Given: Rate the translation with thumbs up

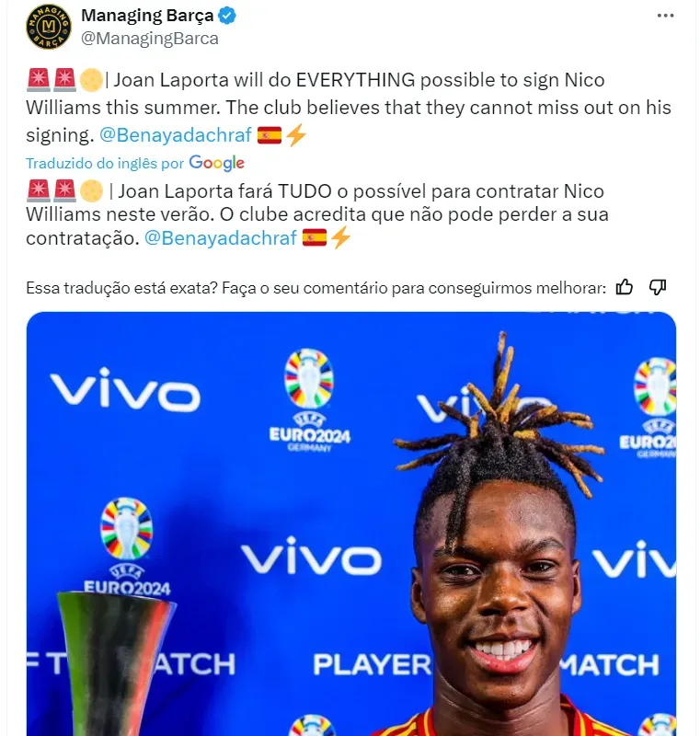Looking at the screenshot, I should [x=624, y=287].
